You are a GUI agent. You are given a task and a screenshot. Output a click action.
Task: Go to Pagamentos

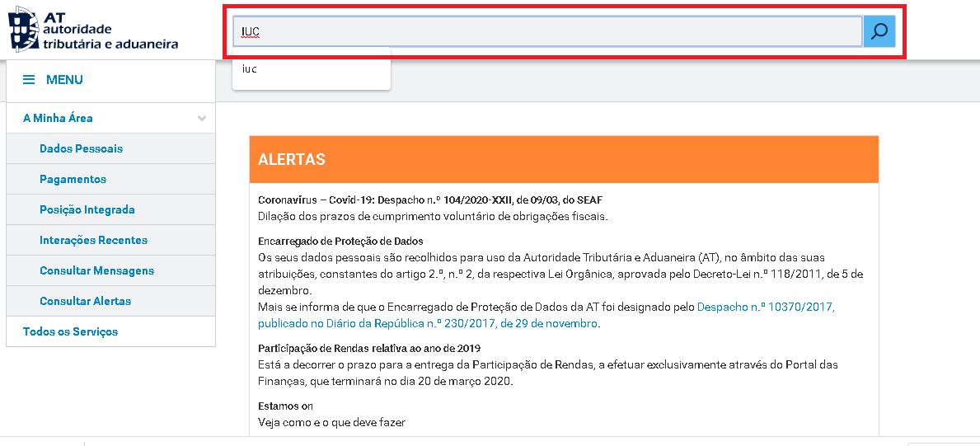(x=73, y=179)
